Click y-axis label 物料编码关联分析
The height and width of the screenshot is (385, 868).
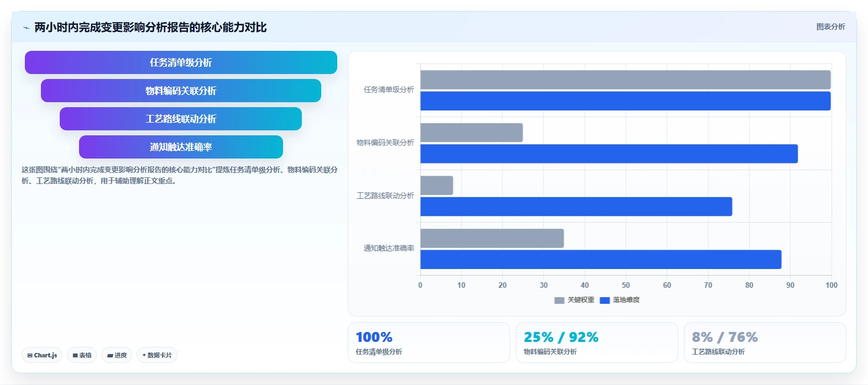pos(385,143)
